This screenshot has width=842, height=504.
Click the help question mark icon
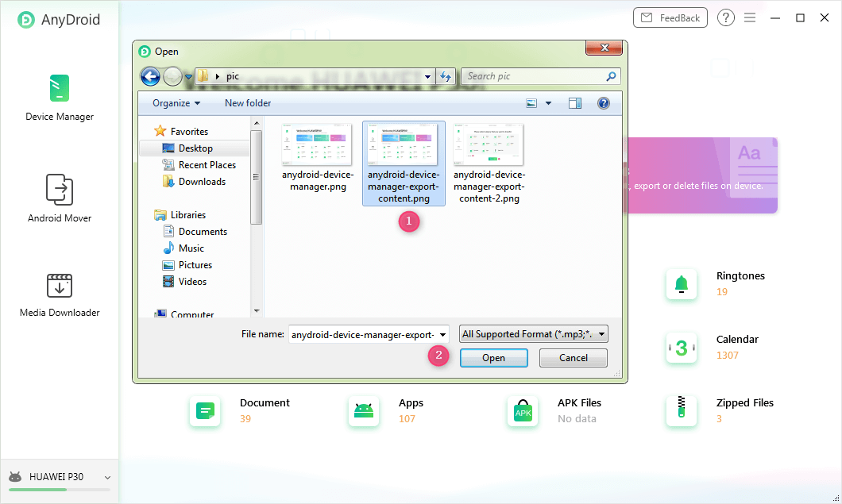click(x=725, y=17)
